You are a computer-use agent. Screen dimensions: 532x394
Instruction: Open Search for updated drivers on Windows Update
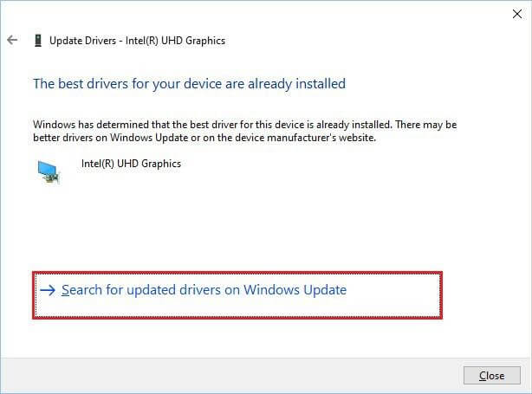tap(204, 290)
